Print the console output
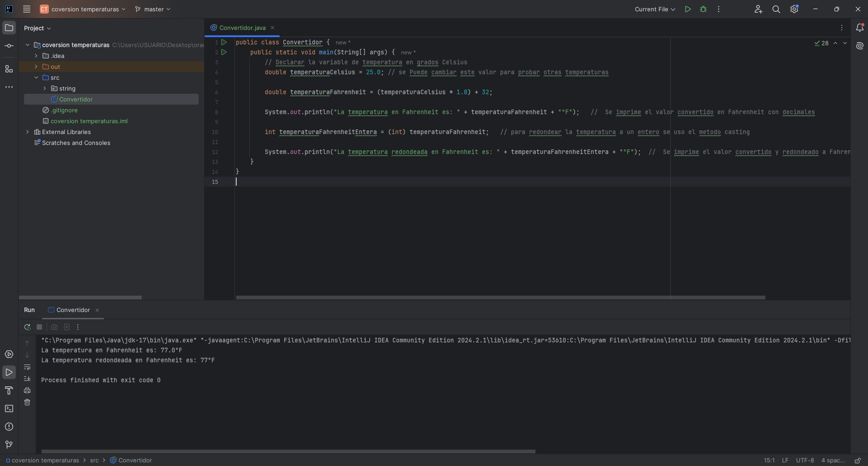This screenshot has width=868, height=466. point(27,390)
